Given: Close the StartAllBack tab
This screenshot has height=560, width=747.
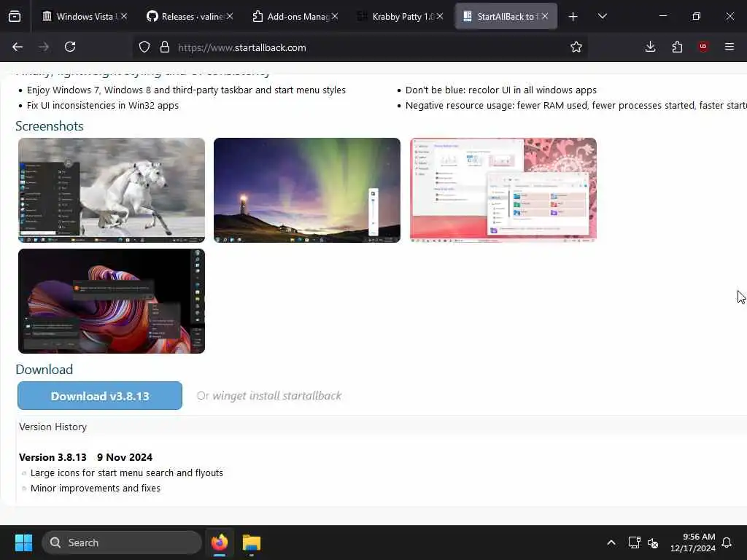Looking at the screenshot, I should pyautogui.click(x=545, y=16).
